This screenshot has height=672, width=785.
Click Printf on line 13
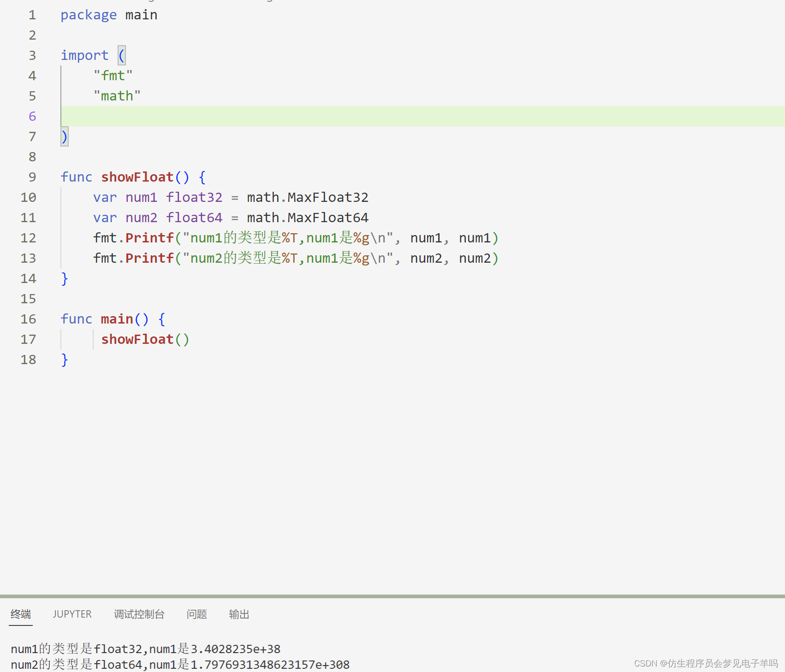(149, 258)
